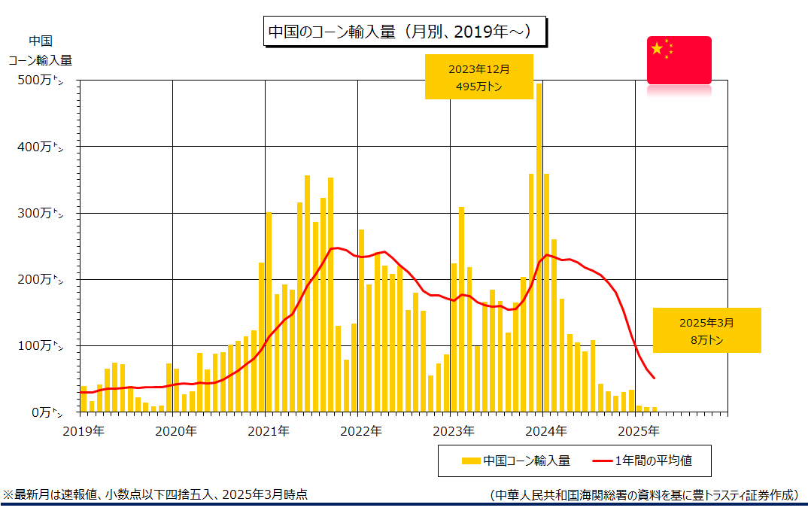Click the 2023年12月 495万トン callout box

(478, 77)
